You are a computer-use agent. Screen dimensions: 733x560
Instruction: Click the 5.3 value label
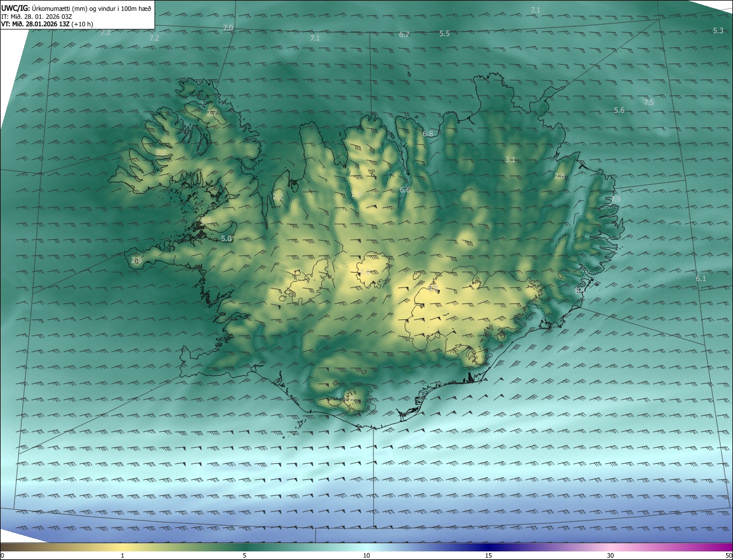[718, 31]
